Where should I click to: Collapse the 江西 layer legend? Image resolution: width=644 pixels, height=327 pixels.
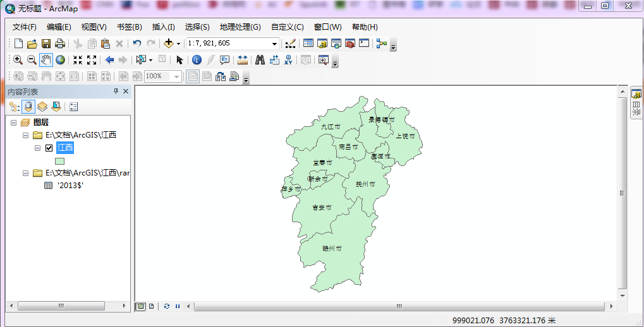point(37,148)
